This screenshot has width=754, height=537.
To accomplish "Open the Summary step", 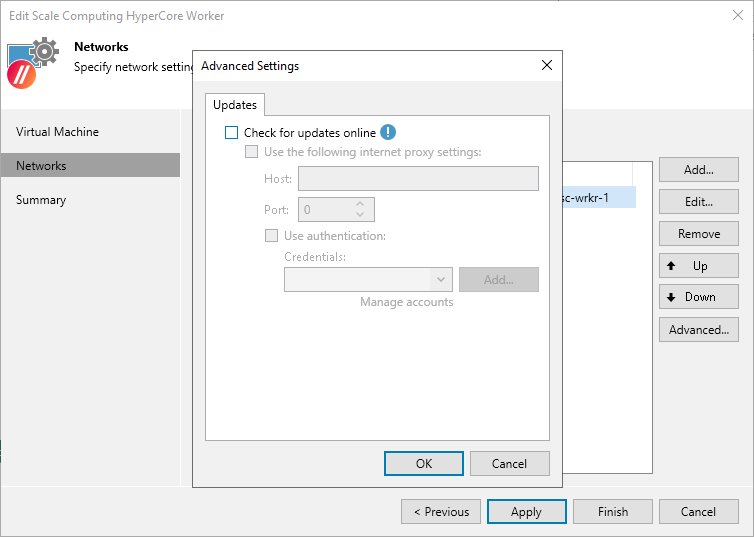I will pos(41,200).
